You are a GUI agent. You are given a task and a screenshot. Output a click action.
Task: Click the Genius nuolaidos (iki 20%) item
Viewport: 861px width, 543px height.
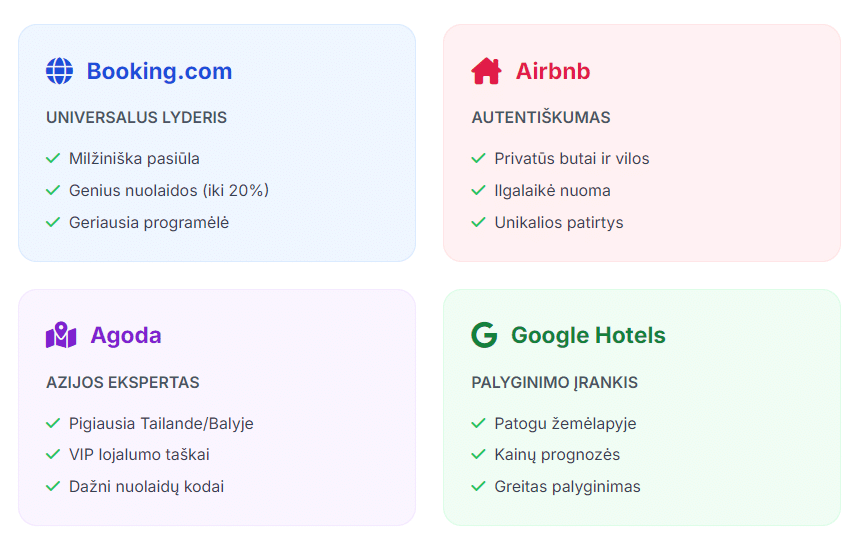coord(169,191)
